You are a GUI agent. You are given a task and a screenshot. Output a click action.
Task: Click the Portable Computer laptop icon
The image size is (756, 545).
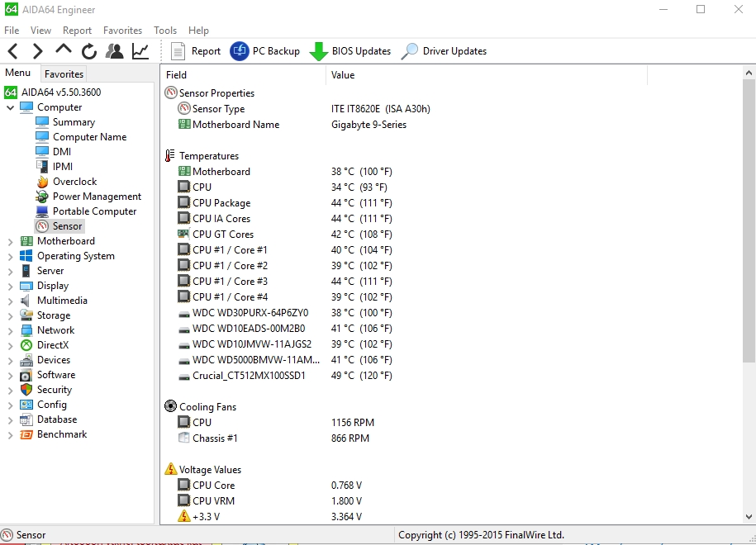click(42, 211)
